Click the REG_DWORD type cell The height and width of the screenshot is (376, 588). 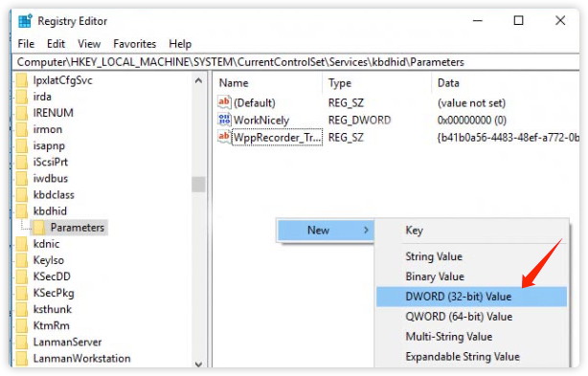pos(359,121)
